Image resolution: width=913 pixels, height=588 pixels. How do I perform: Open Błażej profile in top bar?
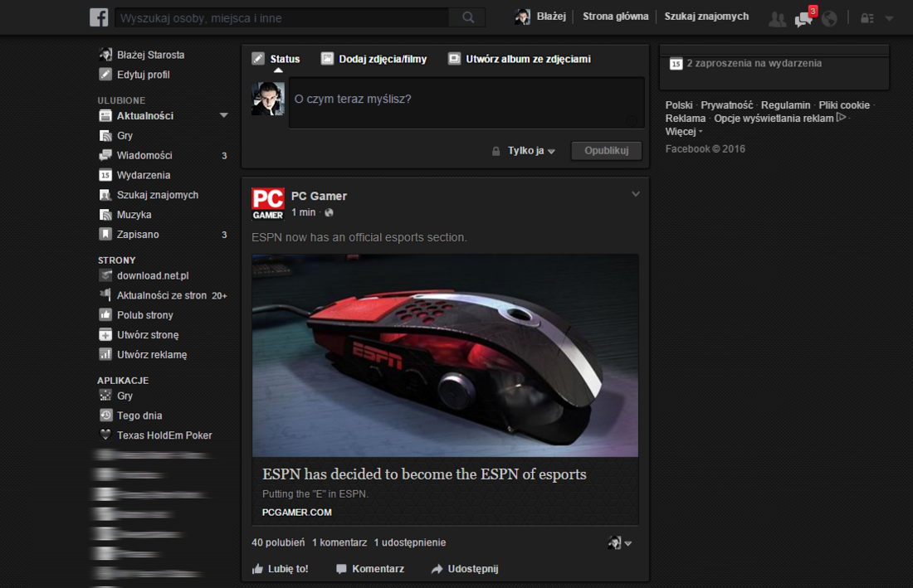point(541,17)
